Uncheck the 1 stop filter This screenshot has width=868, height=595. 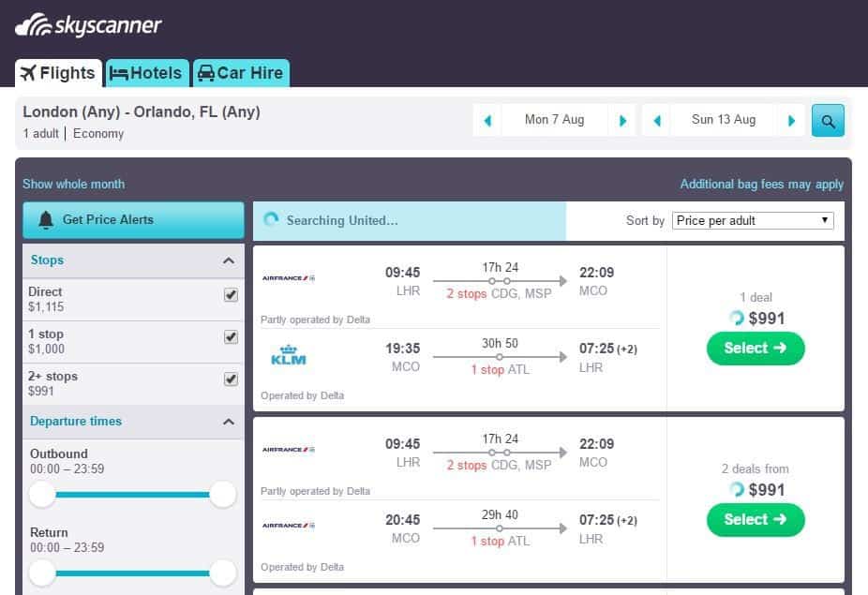point(231,336)
